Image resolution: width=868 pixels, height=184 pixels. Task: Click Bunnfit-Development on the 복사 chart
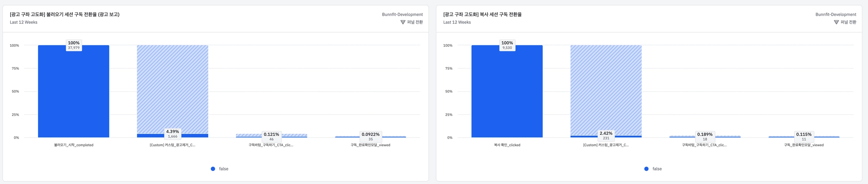[836, 14]
